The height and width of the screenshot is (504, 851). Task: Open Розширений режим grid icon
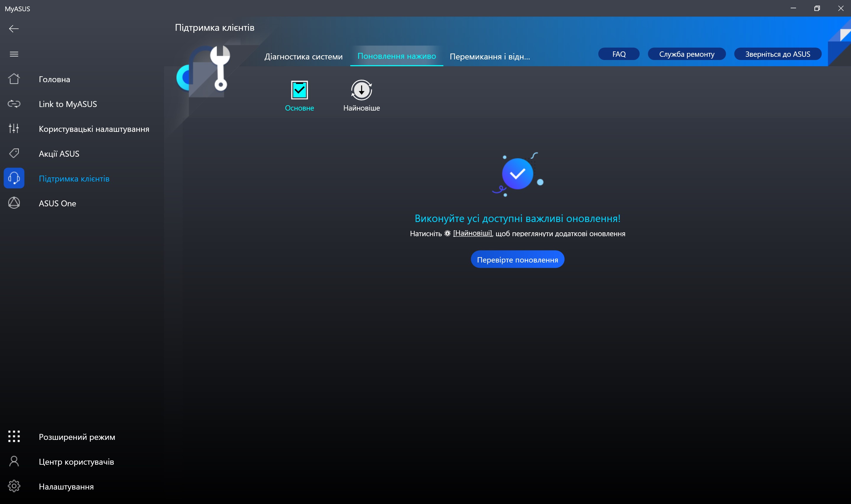[14, 436]
